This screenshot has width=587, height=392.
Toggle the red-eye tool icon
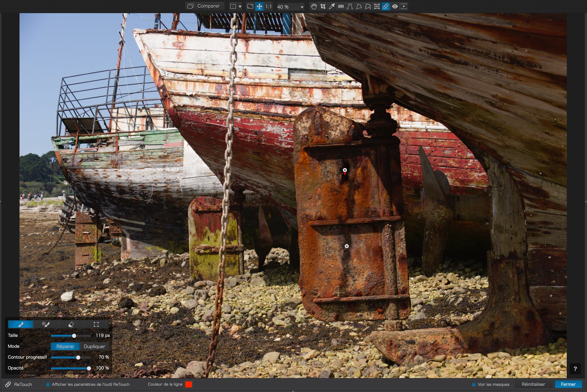point(395,6)
